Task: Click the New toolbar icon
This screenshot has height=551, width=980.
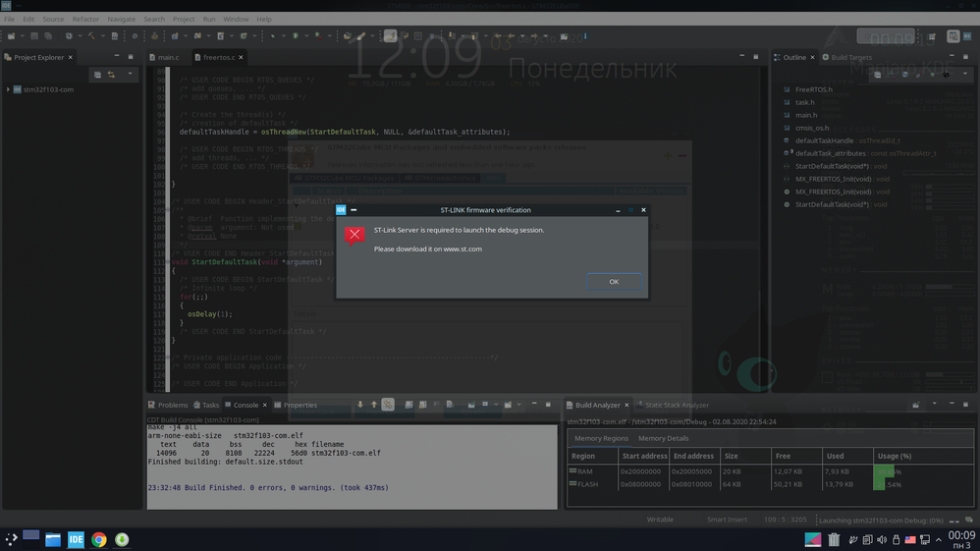Action: click(11, 36)
